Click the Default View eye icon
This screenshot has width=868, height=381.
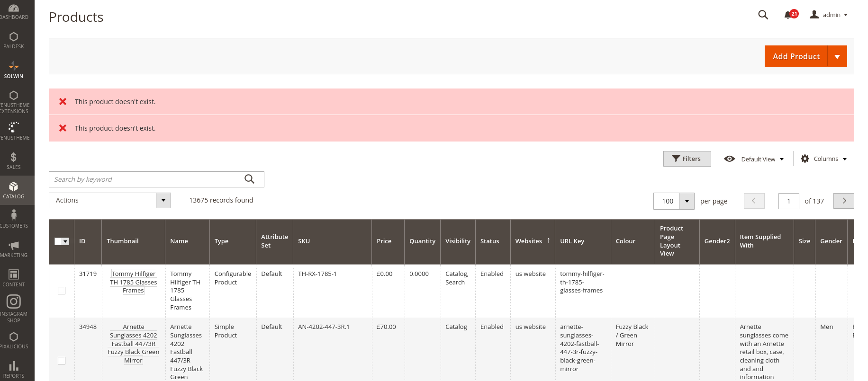pos(729,159)
